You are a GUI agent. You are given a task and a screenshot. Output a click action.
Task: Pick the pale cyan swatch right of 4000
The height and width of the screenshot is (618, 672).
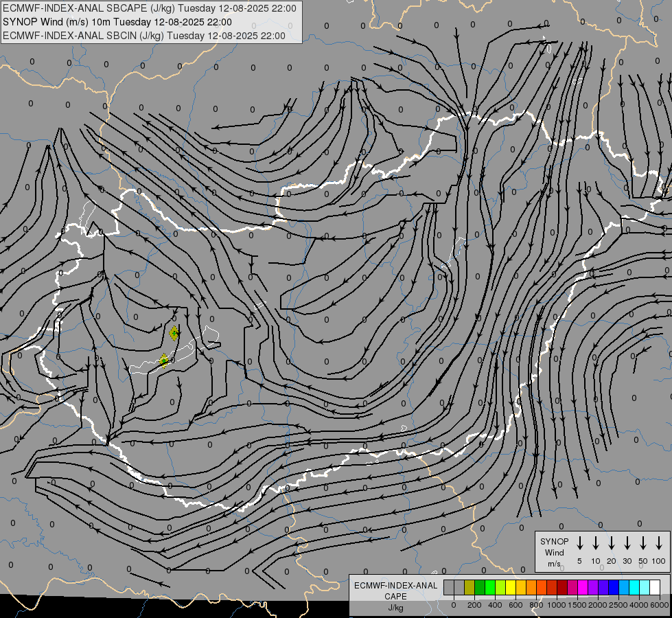click(x=644, y=587)
